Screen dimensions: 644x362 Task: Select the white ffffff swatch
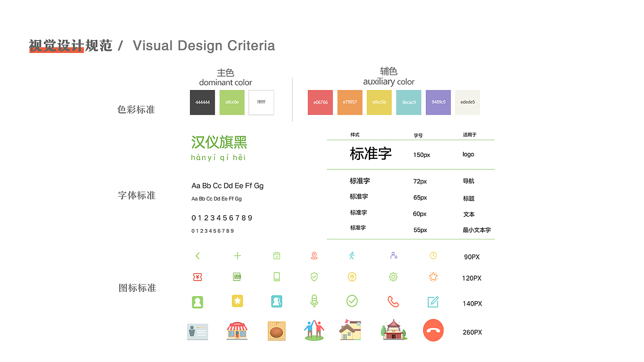tap(262, 103)
